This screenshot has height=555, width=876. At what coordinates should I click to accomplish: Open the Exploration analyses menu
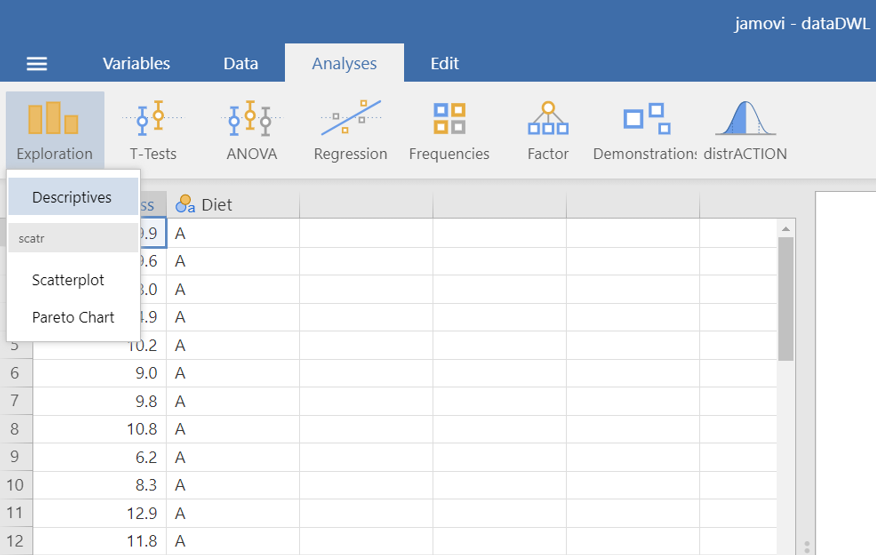[x=54, y=129]
